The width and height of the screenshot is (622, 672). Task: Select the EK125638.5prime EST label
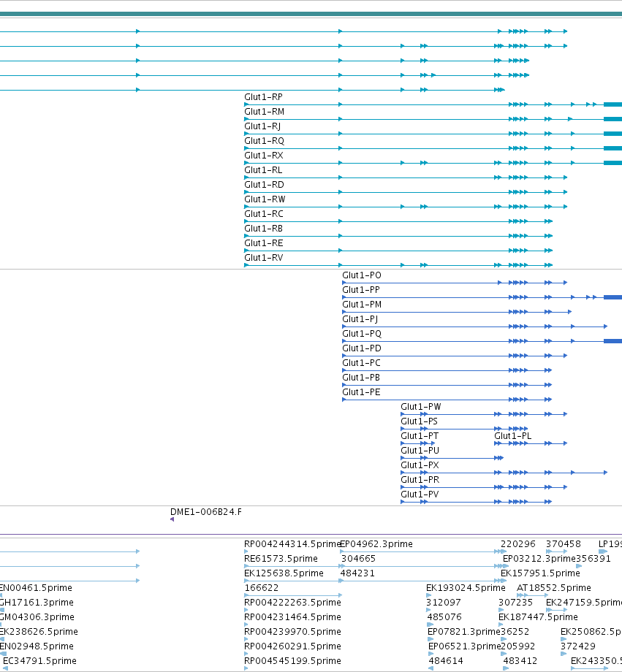(284, 573)
